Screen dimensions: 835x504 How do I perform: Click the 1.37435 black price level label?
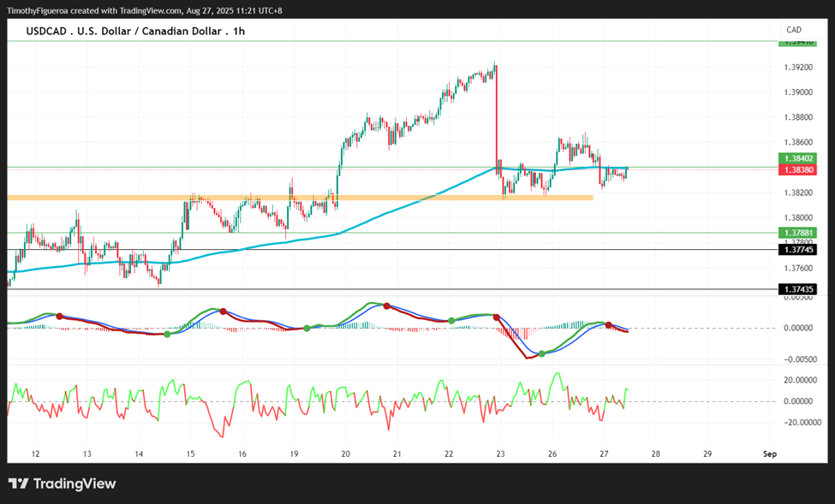click(x=797, y=289)
